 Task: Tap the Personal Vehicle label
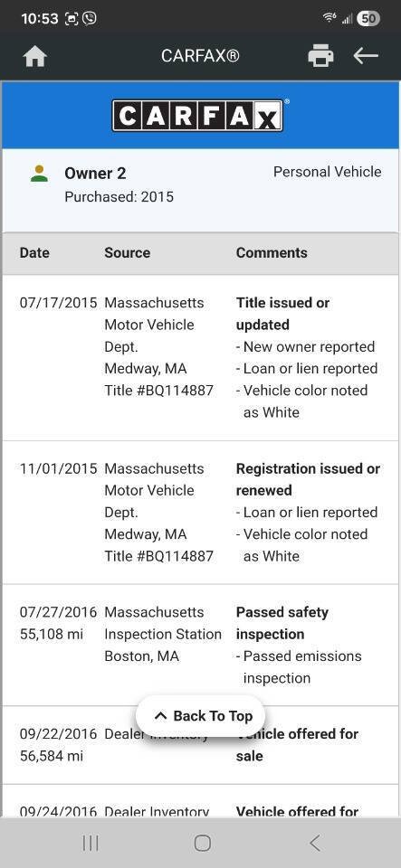[328, 172]
